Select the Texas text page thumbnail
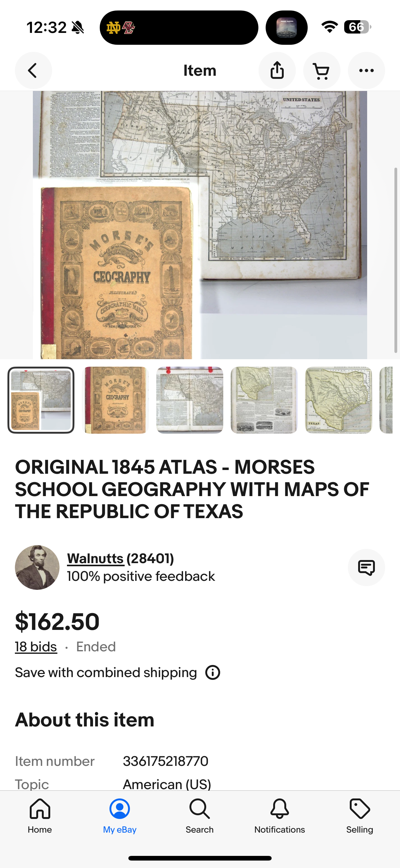 264,400
